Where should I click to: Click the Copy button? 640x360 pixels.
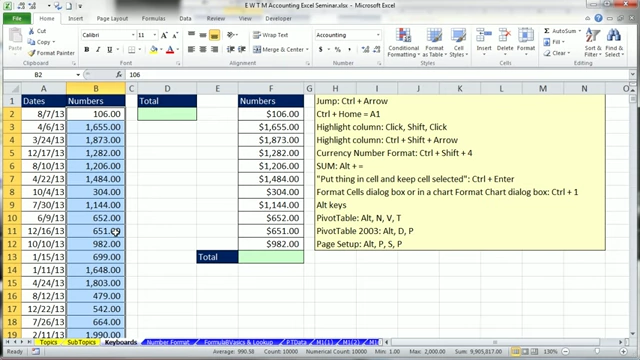[41, 42]
